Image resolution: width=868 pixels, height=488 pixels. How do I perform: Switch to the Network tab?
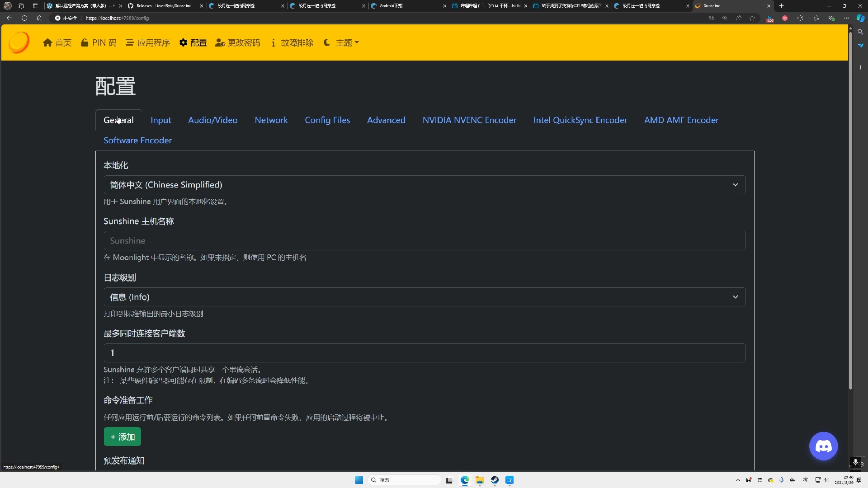tap(271, 120)
